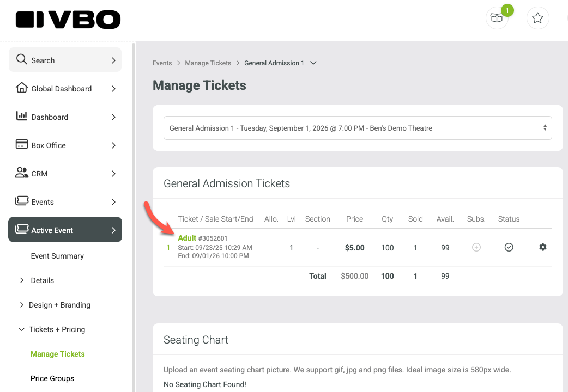Click the Global Dashboard home icon
Screen dimensions: 568x392
click(x=22, y=88)
